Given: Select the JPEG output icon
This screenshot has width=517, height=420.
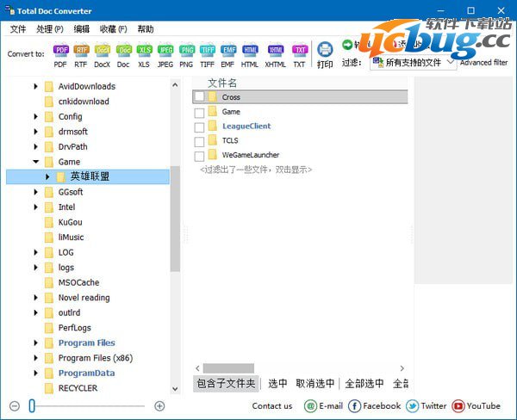Looking at the screenshot, I should [165, 50].
